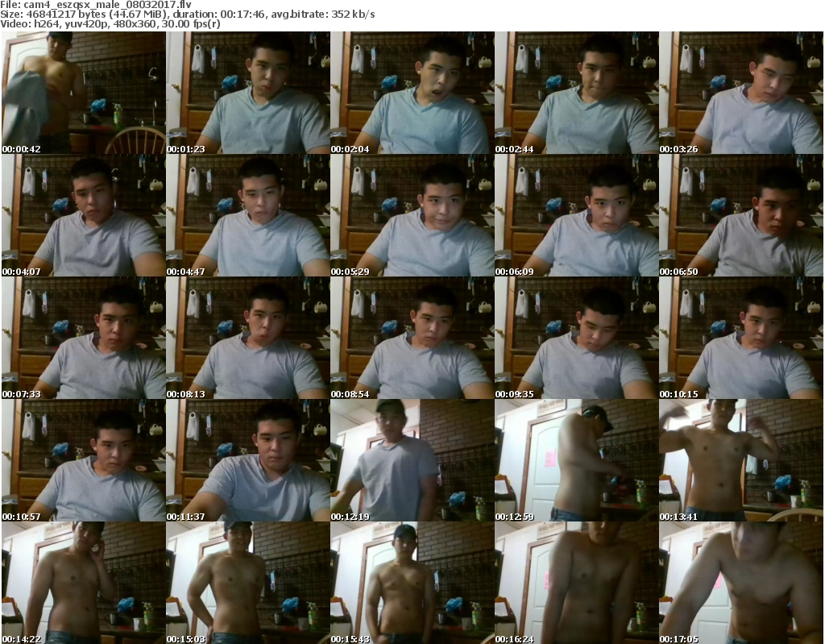Image resolution: width=825 pixels, height=644 pixels.
Task: Pick the thumbnail at 00:11:37
Action: click(x=248, y=460)
